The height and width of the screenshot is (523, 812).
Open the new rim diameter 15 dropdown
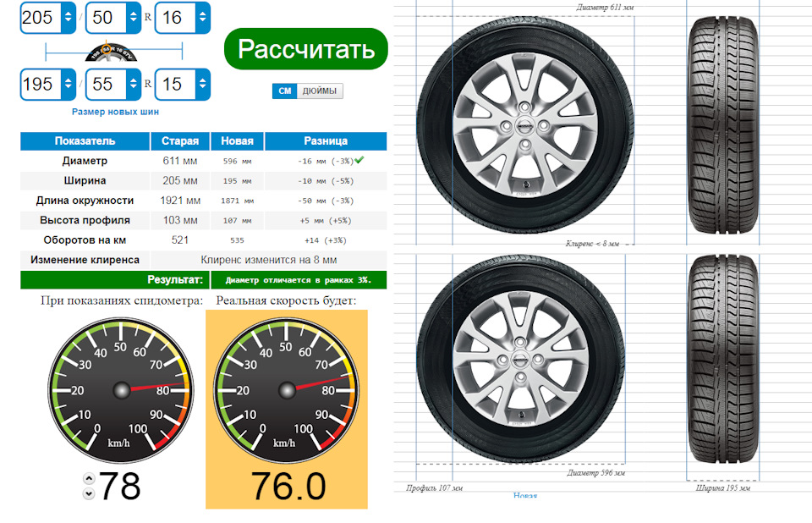click(183, 84)
